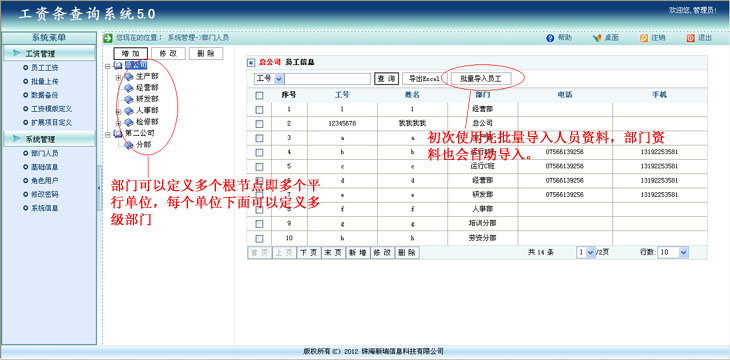The height and width of the screenshot is (360, 730).
Task: Tick the checkbox for row 序号 5
Action: tap(260, 167)
